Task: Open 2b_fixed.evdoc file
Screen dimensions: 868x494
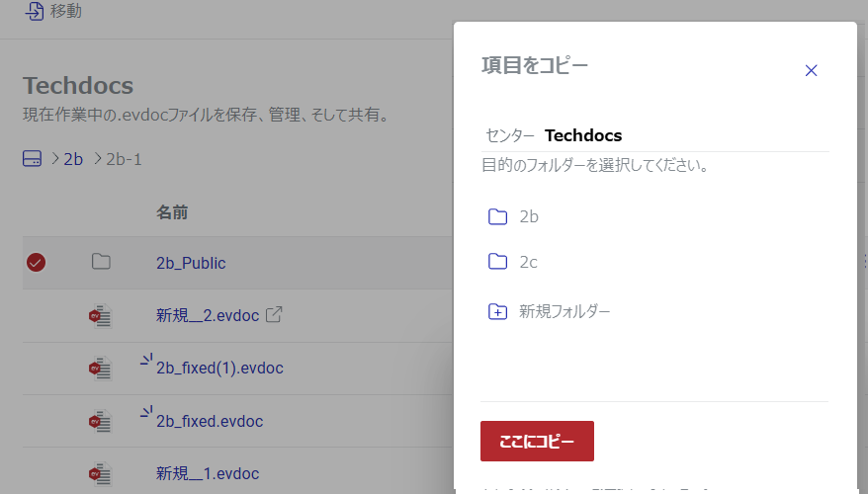Action: [x=210, y=421]
